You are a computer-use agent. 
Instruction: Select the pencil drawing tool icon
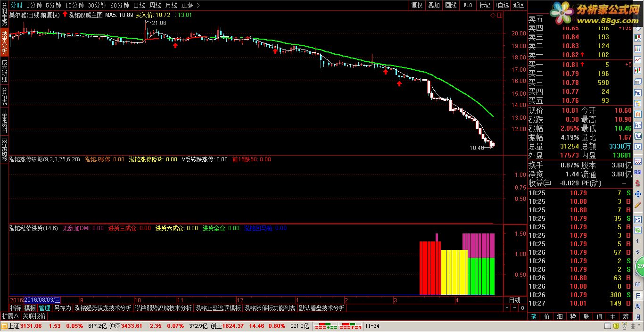[x=637, y=205]
